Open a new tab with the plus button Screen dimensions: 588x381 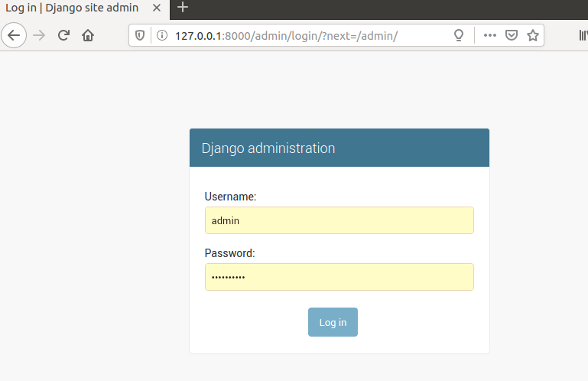coord(183,7)
